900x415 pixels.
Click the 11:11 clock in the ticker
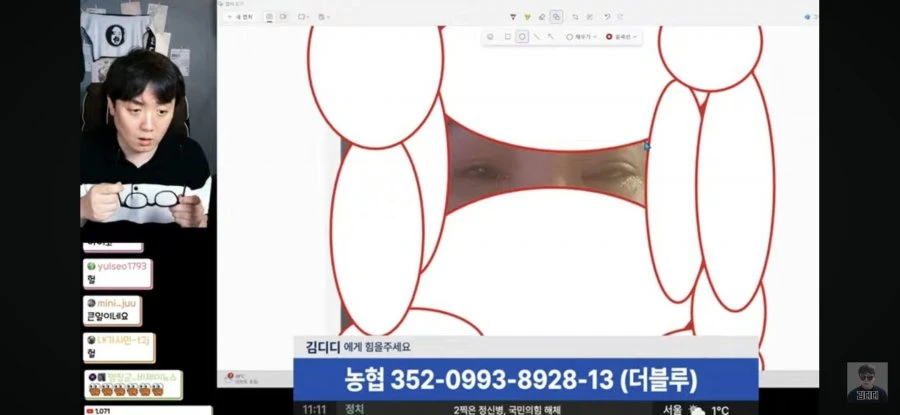pyautogui.click(x=314, y=410)
